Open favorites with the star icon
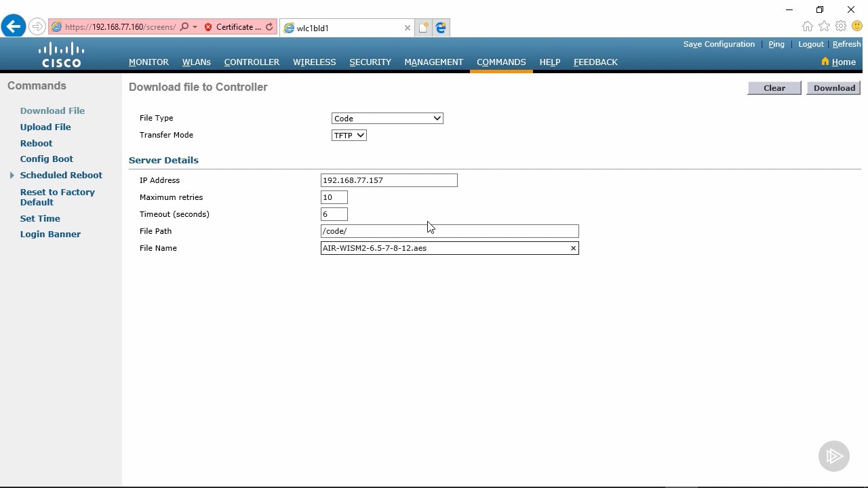The height and width of the screenshot is (488, 868). coord(824,26)
